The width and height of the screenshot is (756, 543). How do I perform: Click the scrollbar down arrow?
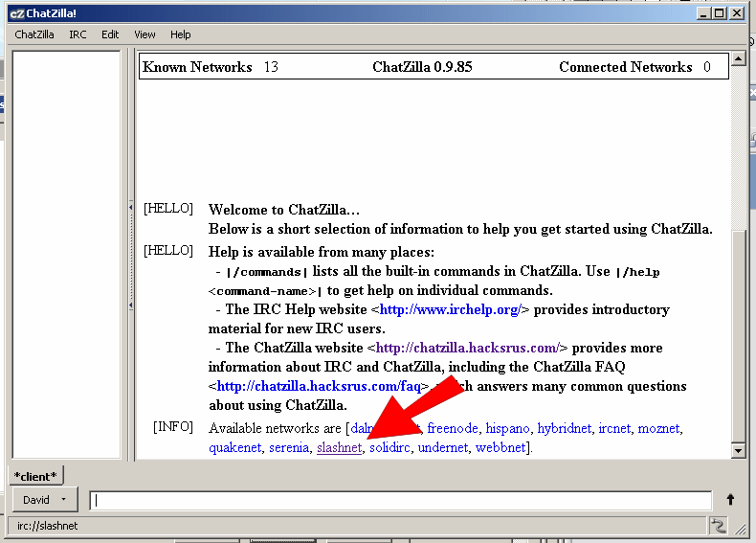click(x=737, y=450)
